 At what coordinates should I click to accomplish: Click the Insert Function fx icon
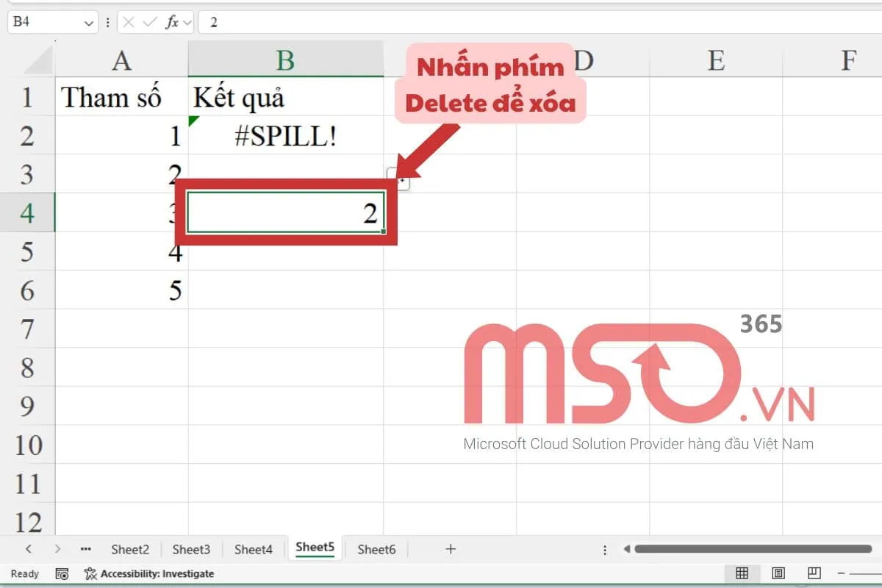click(x=173, y=22)
